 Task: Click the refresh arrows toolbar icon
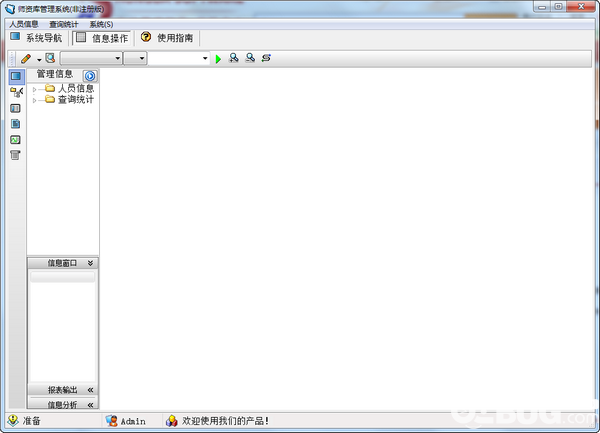266,58
